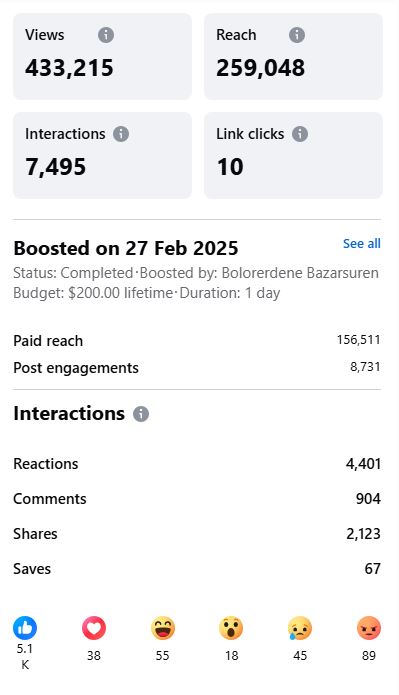This screenshot has height=695, width=399.
Task: Click the Angry red emoji
Action: (369, 628)
